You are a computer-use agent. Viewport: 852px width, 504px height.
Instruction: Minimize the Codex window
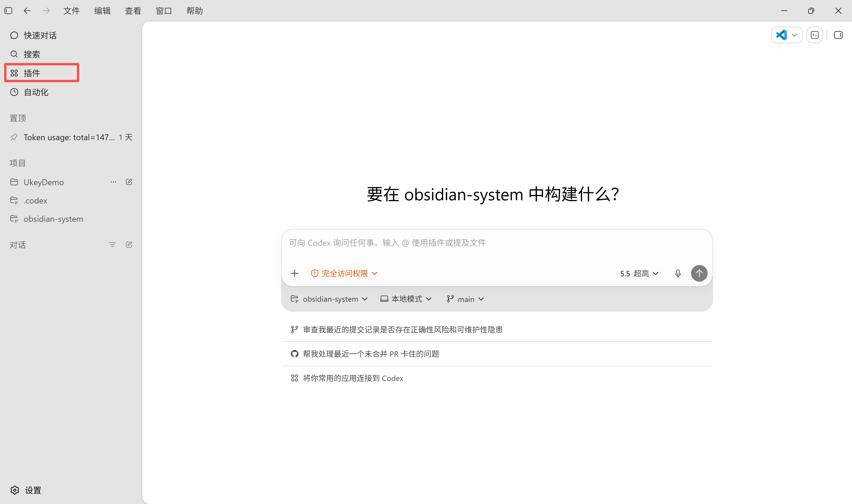point(784,11)
